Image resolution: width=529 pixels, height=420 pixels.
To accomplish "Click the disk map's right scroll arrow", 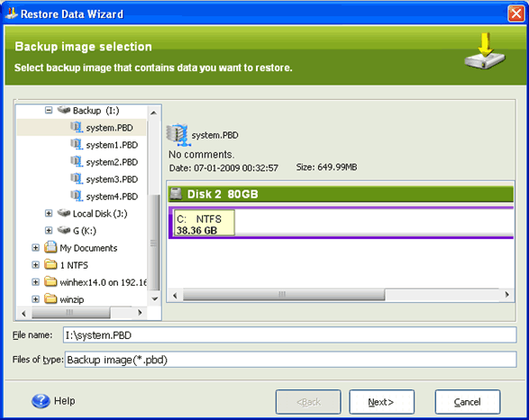I will (x=506, y=295).
